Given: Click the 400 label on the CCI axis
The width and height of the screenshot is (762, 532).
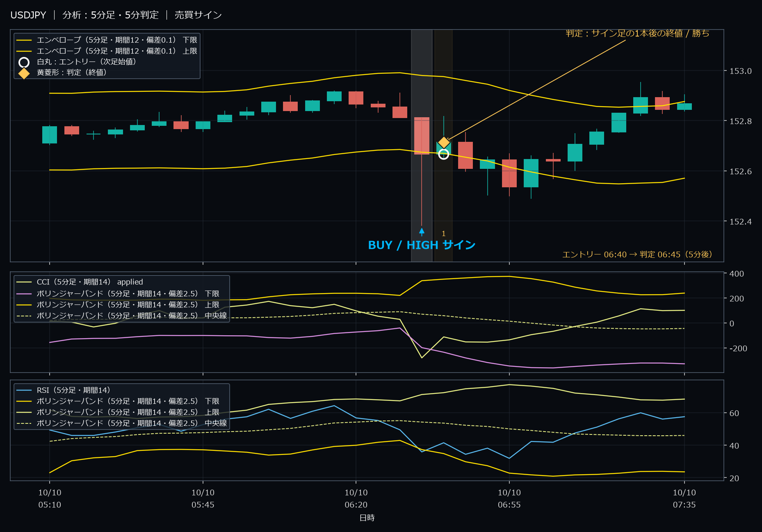Looking at the screenshot, I should [737, 274].
